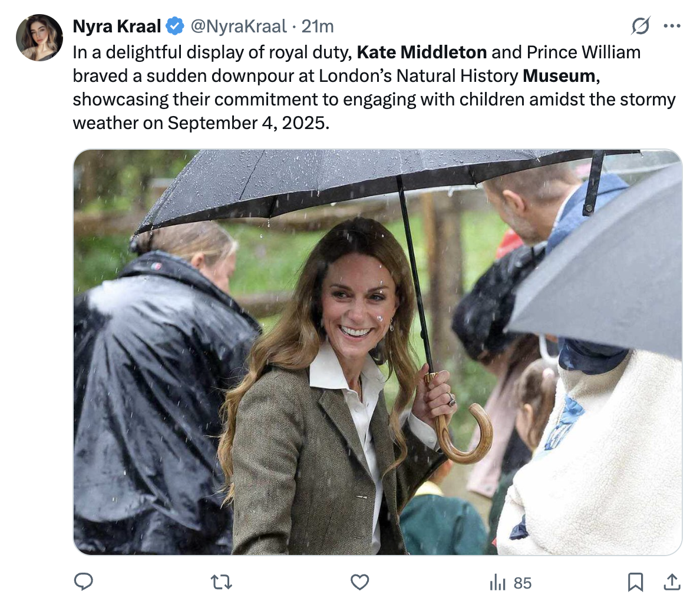Click the bold Kate Middleton text
Screen dimensions: 700x608
422,52
